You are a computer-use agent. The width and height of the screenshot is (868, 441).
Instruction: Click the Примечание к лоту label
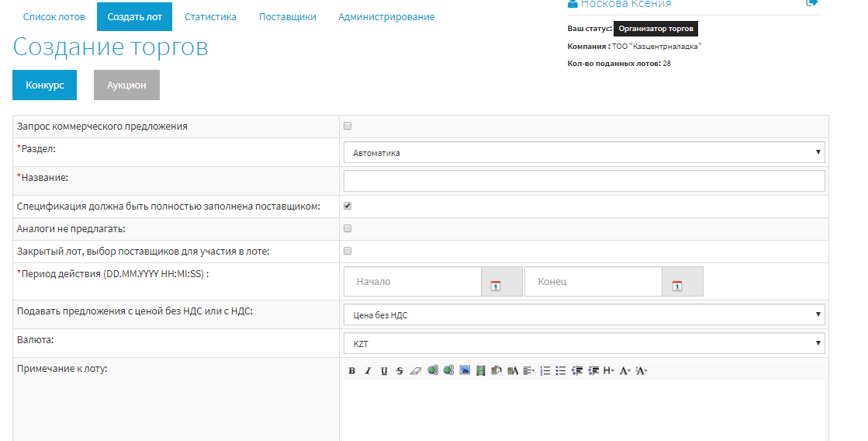click(x=62, y=369)
